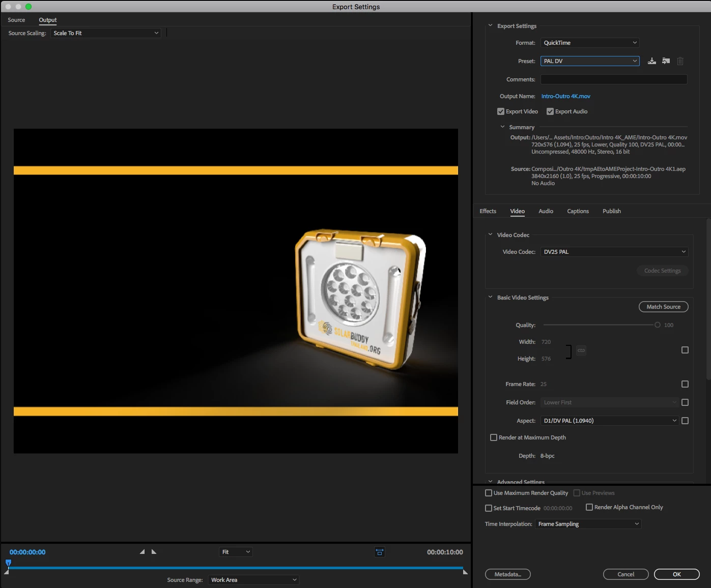The image size is (711, 588).
Task: Open the Source Range dropdown
Action: point(253,580)
